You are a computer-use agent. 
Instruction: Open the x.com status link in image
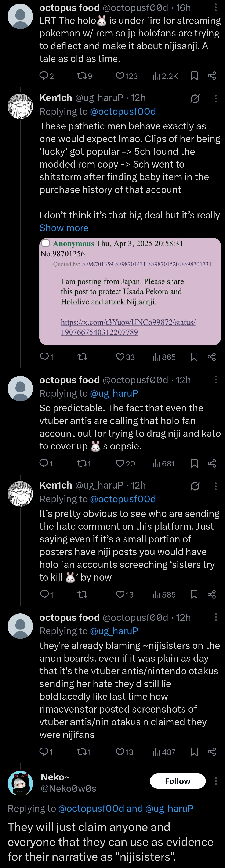(128, 327)
